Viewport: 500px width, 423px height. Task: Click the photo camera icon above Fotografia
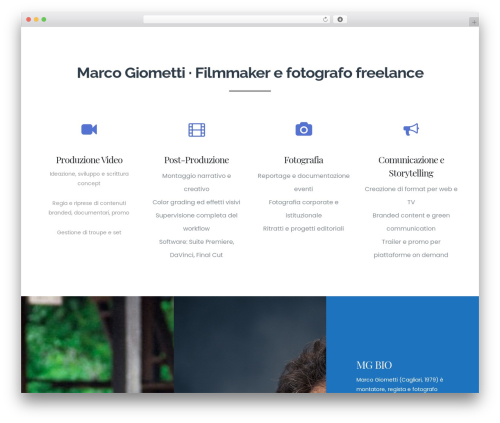point(304,129)
